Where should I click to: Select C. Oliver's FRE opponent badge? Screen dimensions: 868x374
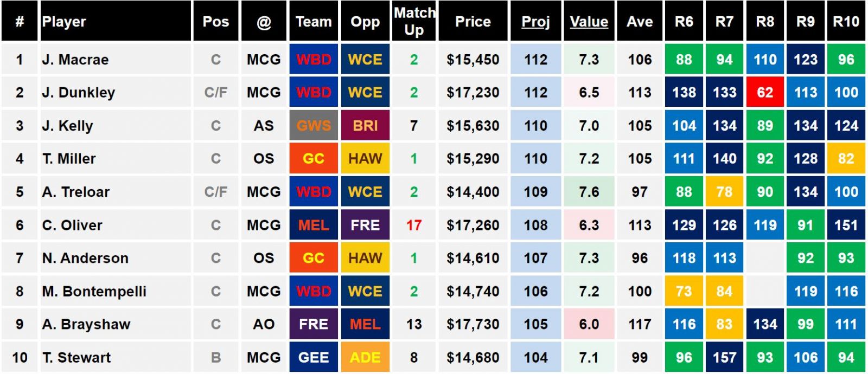pyautogui.click(x=365, y=224)
